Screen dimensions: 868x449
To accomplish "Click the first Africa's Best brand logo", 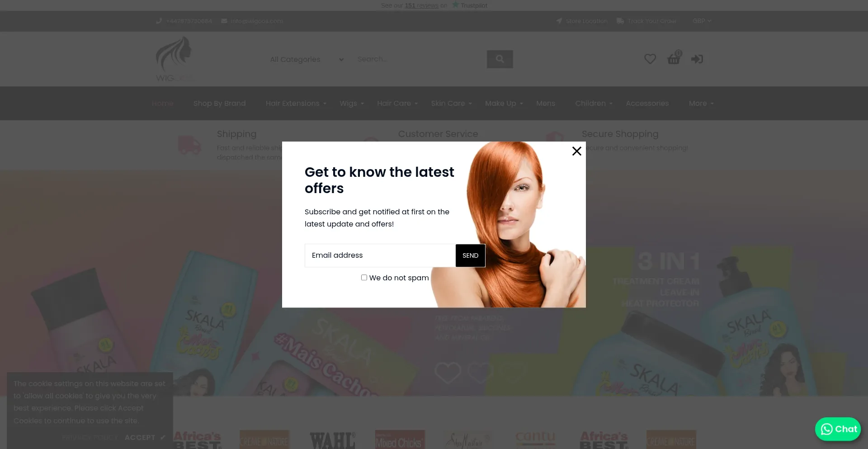I will 198,440.
